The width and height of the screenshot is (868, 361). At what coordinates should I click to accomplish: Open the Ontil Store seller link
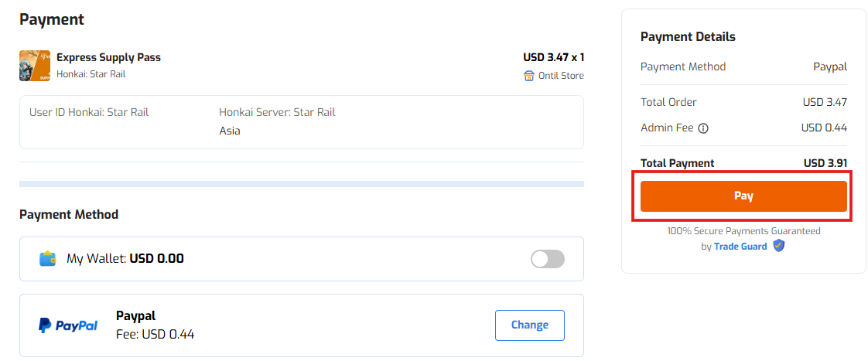[x=561, y=76]
